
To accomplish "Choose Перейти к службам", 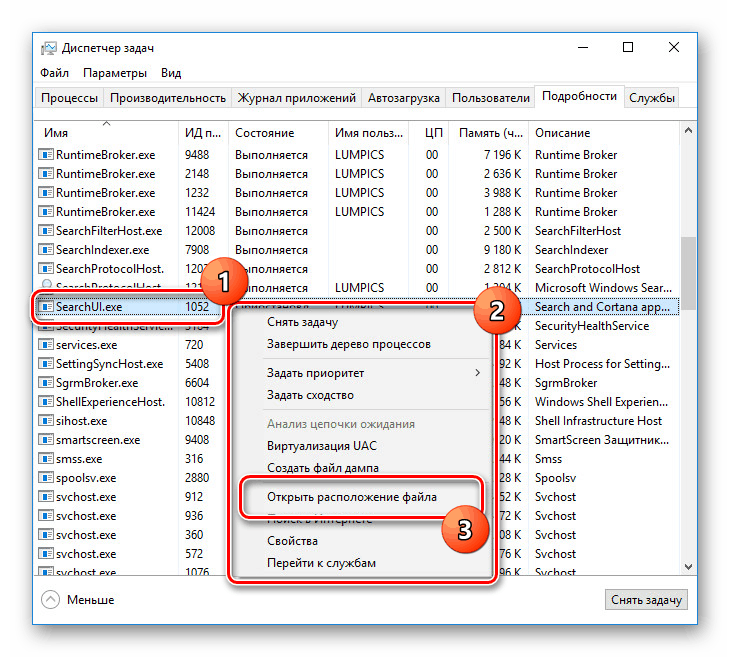I will coord(321,563).
